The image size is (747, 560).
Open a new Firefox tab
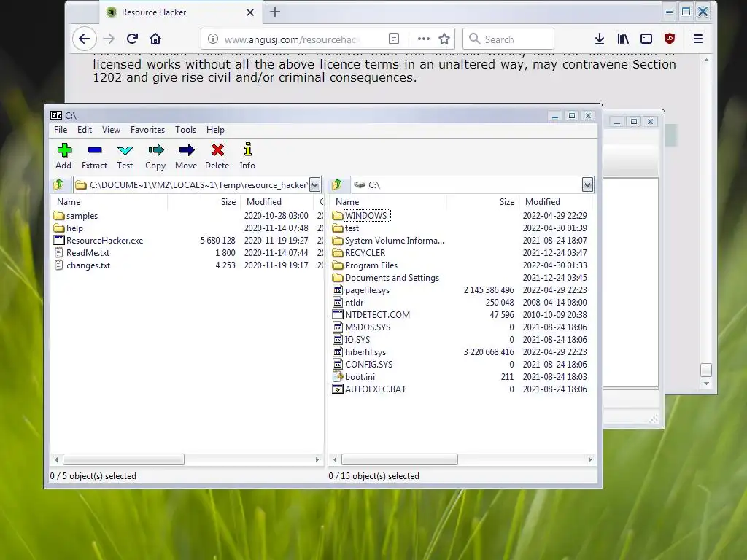pyautogui.click(x=275, y=12)
